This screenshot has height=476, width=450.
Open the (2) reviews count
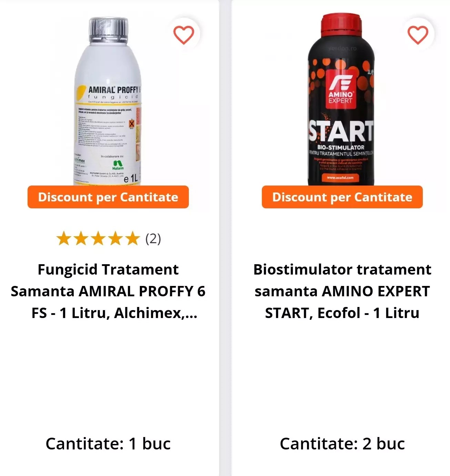pos(153,239)
